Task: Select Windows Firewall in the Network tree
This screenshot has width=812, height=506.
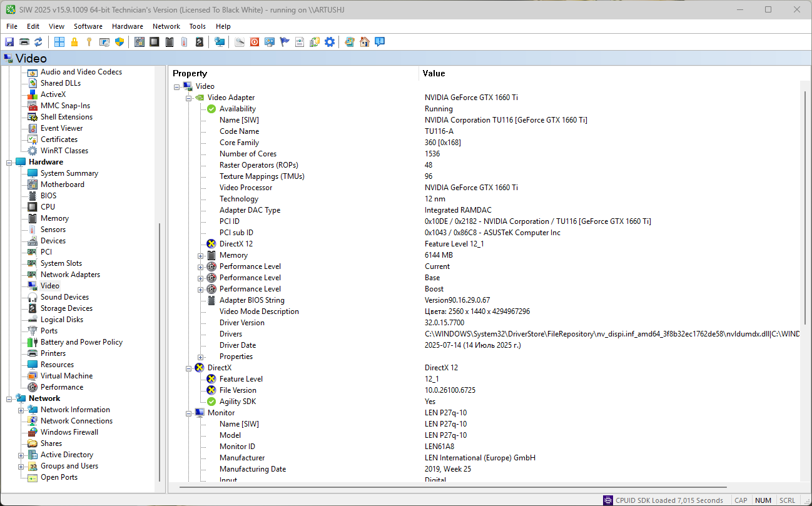Action: click(x=69, y=432)
